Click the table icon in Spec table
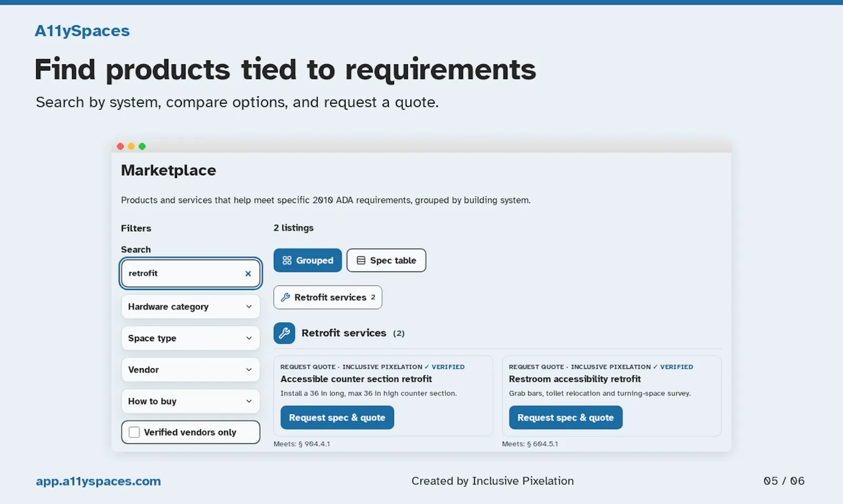The height and width of the screenshot is (504, 843). tap(361, 260)
